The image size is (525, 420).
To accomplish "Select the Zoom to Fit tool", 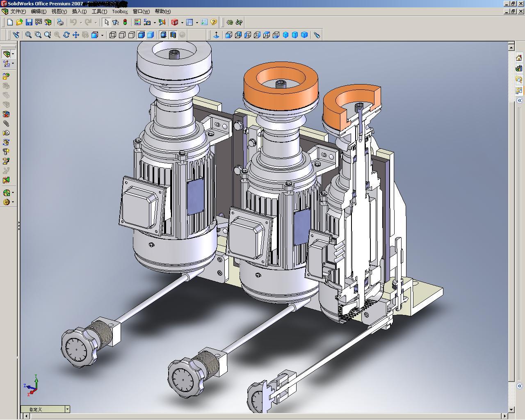I will (28, 35).
